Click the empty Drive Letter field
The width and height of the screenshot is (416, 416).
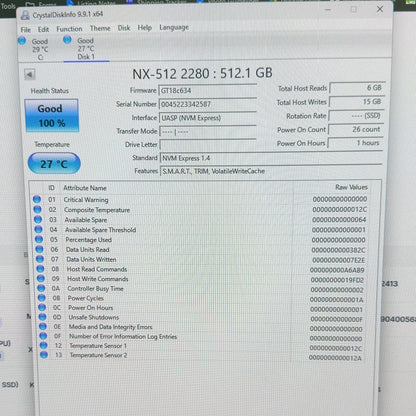[208, 145]
